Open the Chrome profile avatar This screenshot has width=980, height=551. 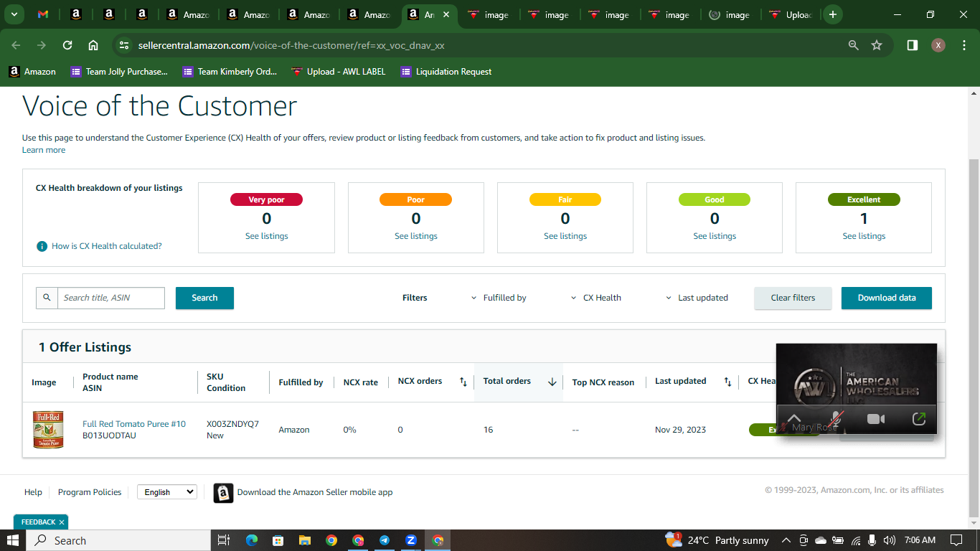pos(938,45)
